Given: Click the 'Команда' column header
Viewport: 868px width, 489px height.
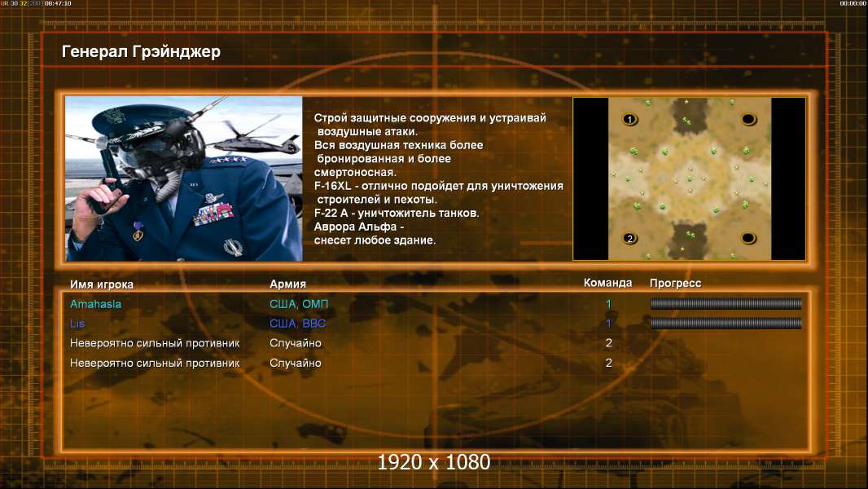Looking at the screenshot, I should (607, 283).
